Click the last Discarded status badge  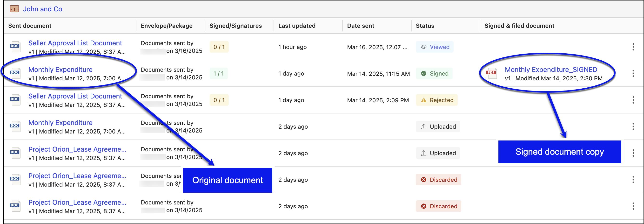pos(438,206)
